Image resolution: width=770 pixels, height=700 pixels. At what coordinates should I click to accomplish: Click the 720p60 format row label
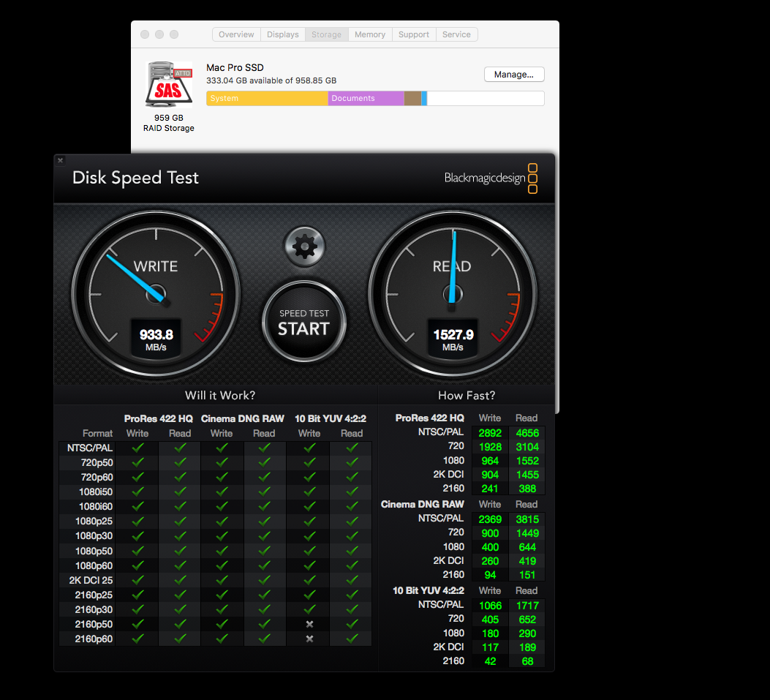point(97,478)
